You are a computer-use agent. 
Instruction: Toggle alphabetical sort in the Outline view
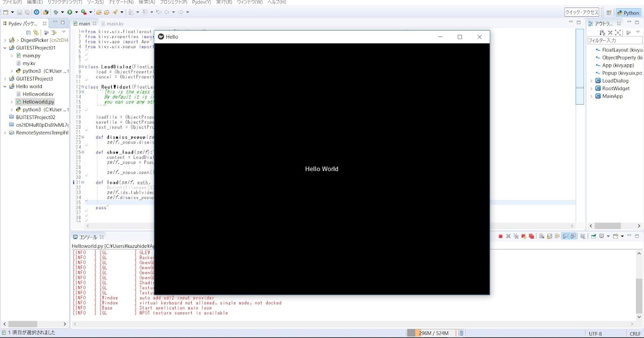click(602, 32)
